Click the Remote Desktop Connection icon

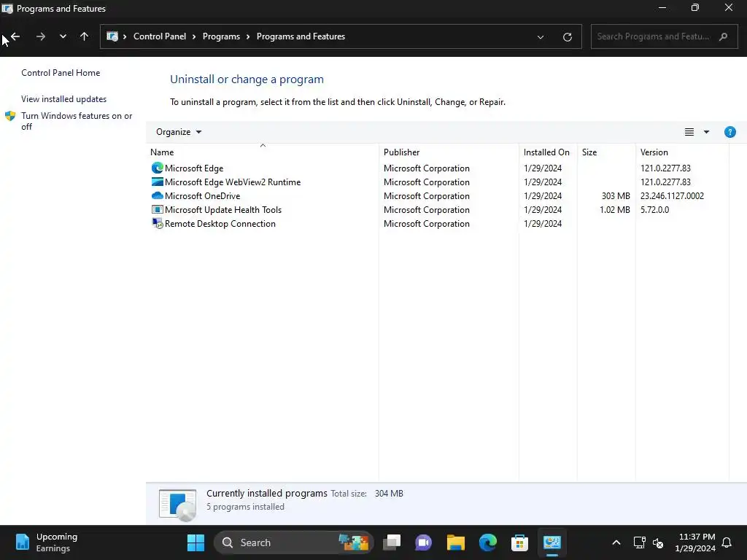158,223
